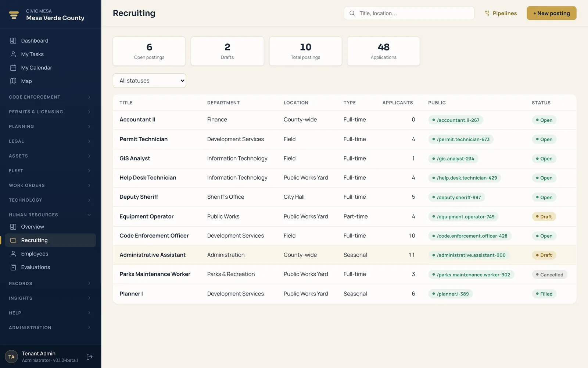Click the Draft status of Equipment Operator
Screen dimensions: 588x368
tap(544, 217)
